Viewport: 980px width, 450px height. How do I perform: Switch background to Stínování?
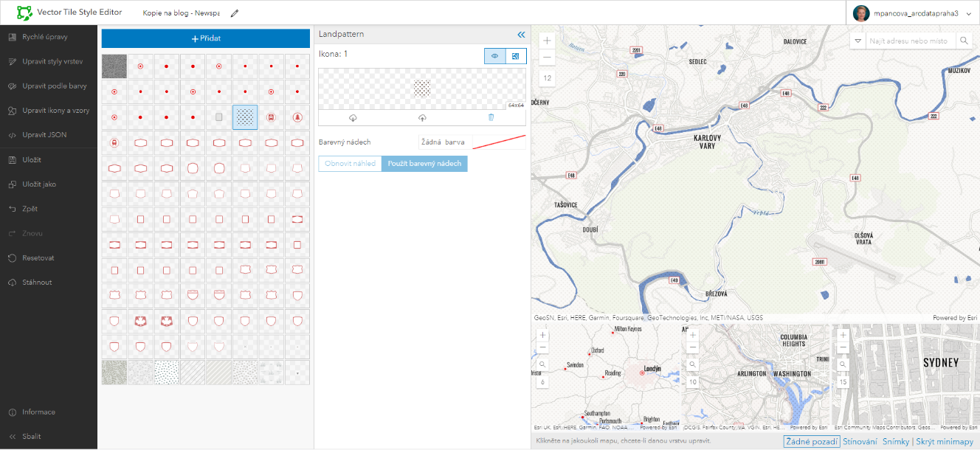coord(860,441)
